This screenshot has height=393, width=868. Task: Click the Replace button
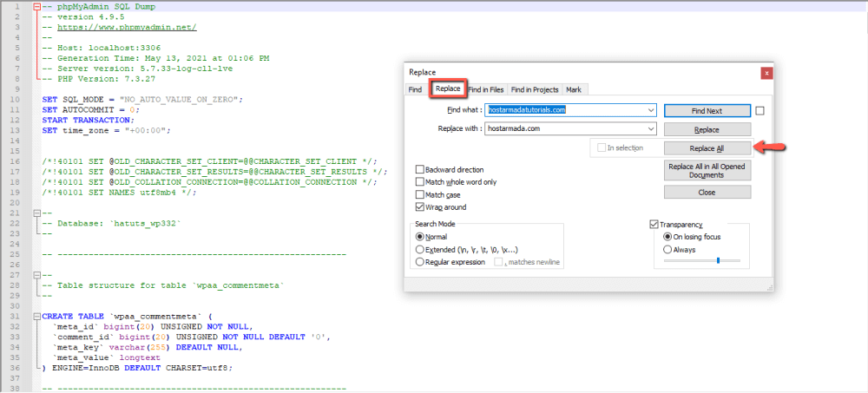[x=707, y=129]
